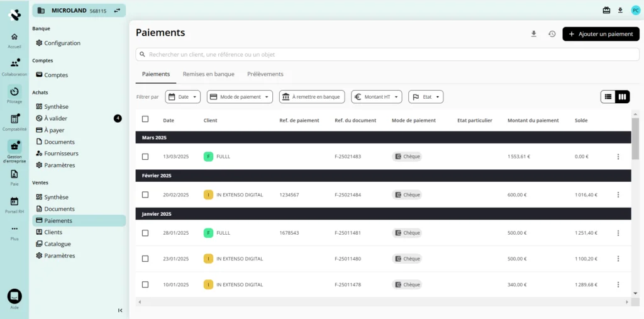644x319 pixels.
Task: Click the download icon beside the Paiements title
Action: pos(534,34)
